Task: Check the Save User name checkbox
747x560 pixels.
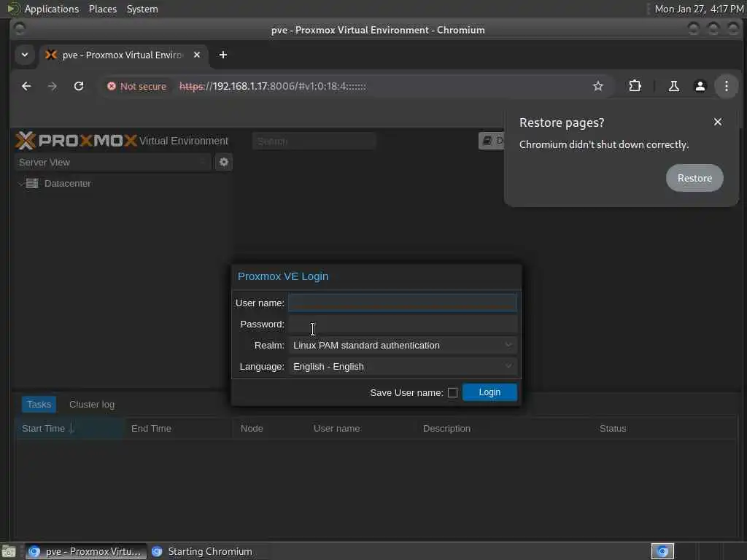Action: (x=452, y=393)
